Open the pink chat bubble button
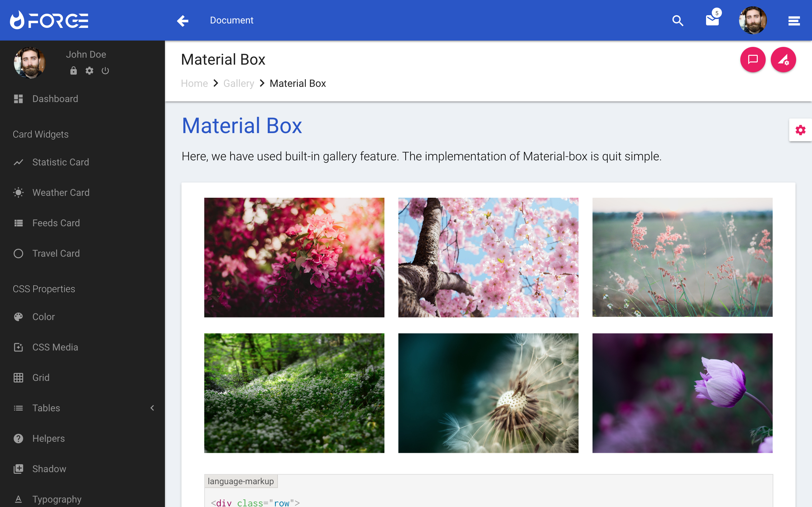The width and height of the screenshot is (812, 507). coord(753,60)
